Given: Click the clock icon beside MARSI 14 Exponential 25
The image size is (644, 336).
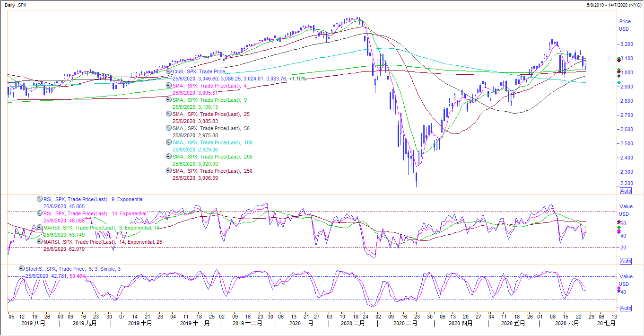Looking at the screenshot, I should click(40, 241).
